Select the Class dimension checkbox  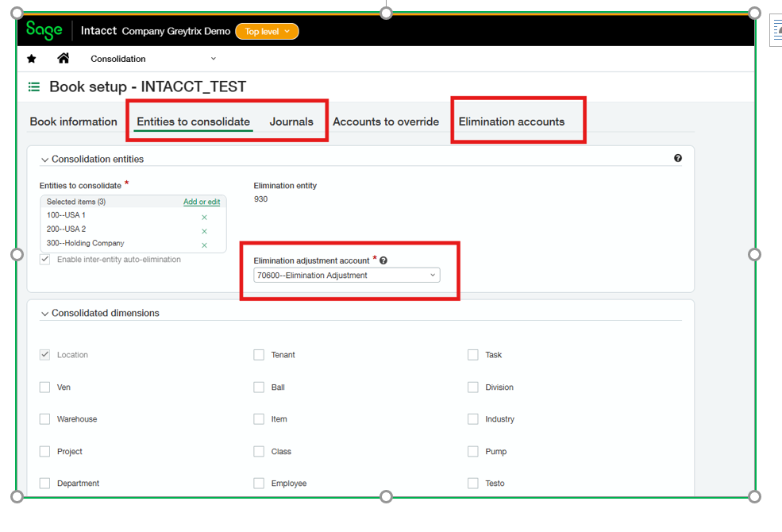(259, 451)
